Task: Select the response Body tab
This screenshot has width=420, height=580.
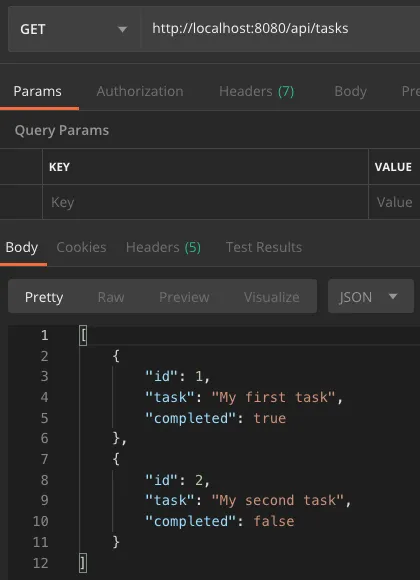Action: (x=22, y=247)
